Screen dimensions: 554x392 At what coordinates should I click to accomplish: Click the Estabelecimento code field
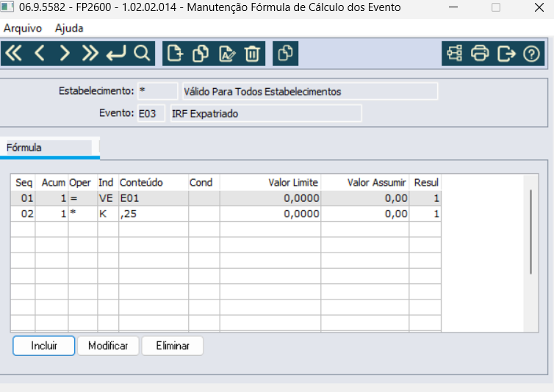tap(157, 91)
